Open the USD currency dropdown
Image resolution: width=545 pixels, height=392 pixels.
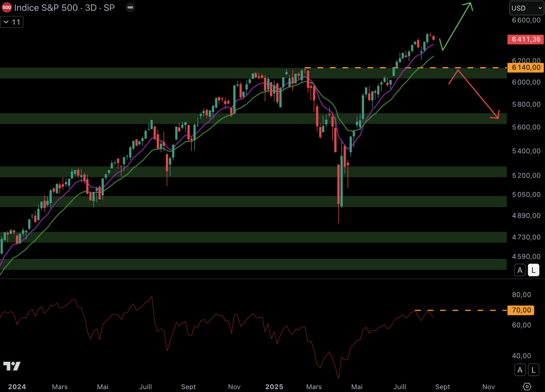click(x=526, y=8)
